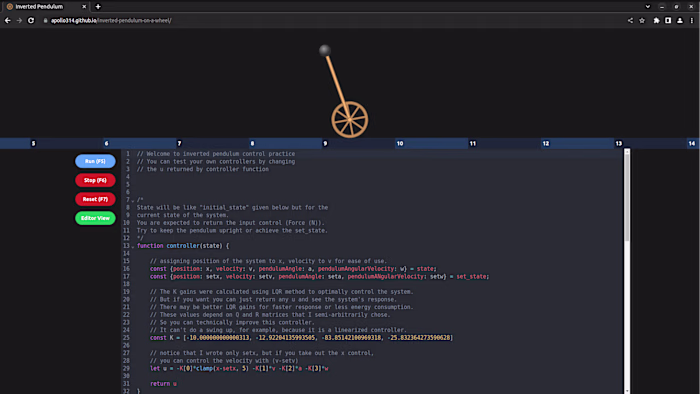This screenshot has height=394, width=700.
Task: Open the browser three-dot menu
Action: click(x=692, y=21)
